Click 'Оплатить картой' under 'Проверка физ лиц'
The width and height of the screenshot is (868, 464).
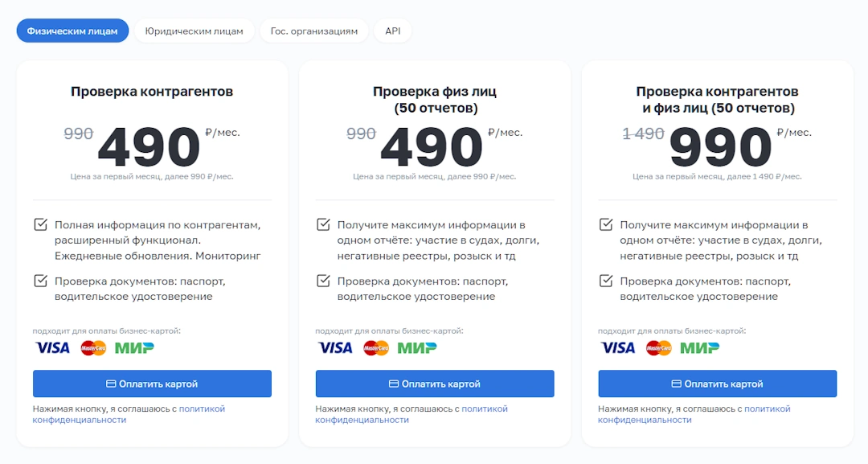coord(435,384)
